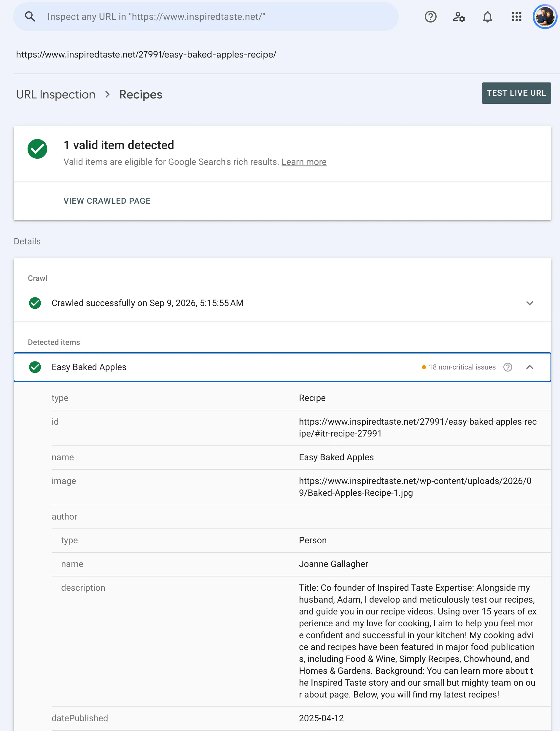Go back to URL Inspection breadcrumb
560x731 pixels.
pyautogui.click(x=56, y=95)
